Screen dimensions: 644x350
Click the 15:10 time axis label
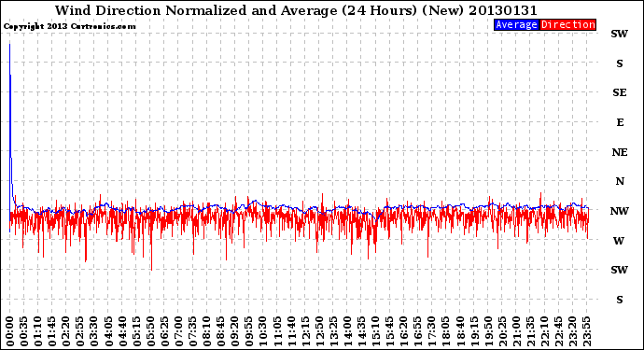point(375,331)
